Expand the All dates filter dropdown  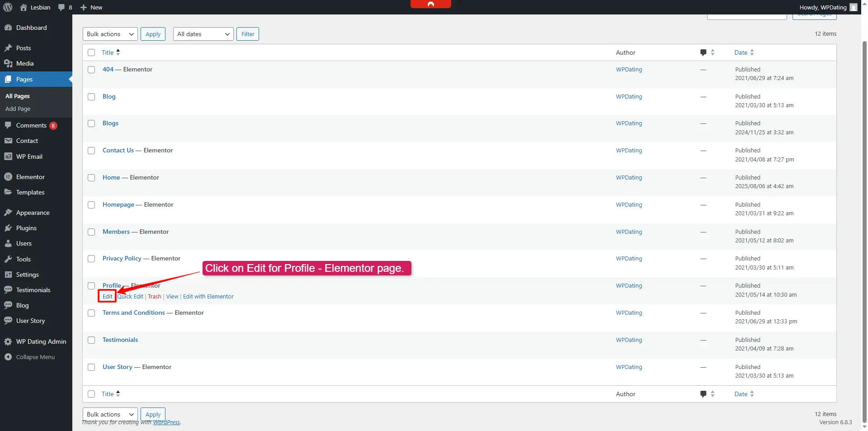tap(203, 34)
